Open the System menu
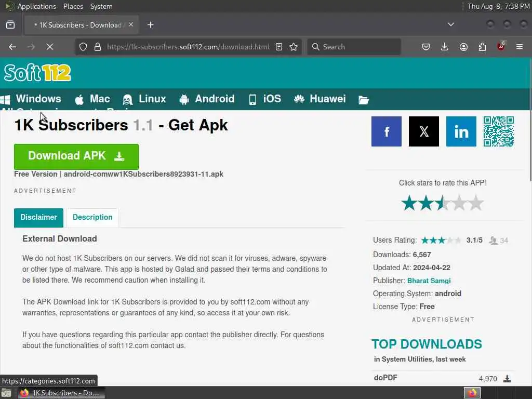 pos(101,6)
